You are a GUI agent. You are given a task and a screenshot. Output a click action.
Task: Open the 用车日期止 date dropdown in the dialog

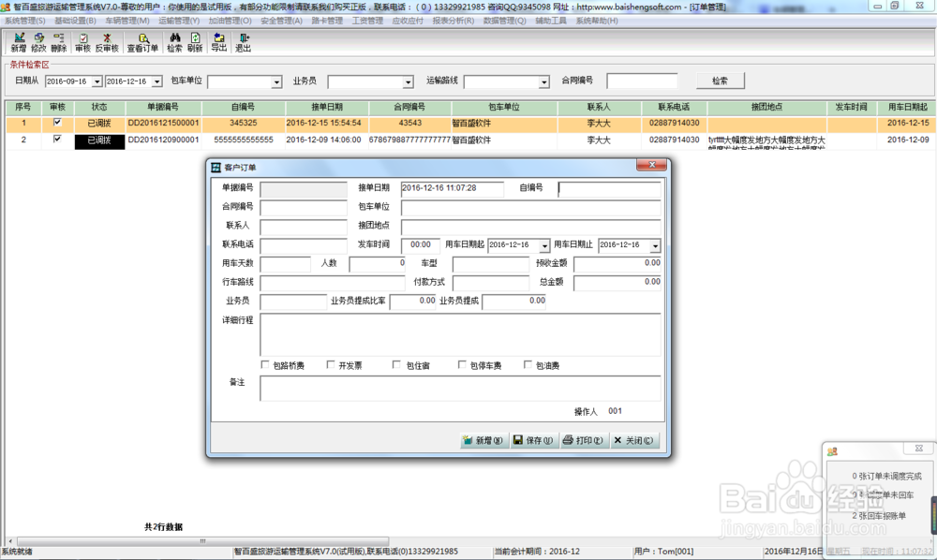tap(656, 245)
